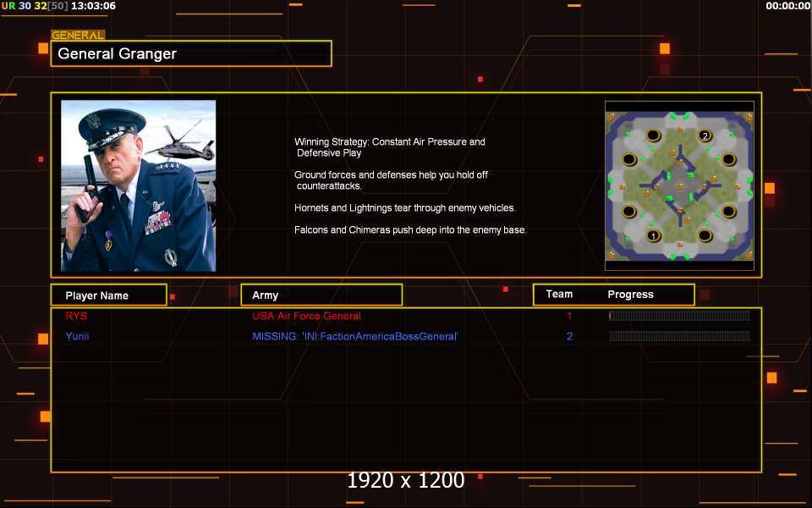Click the UR indicator in the status readout
812x508 pixels.
[x=8, y=6]
